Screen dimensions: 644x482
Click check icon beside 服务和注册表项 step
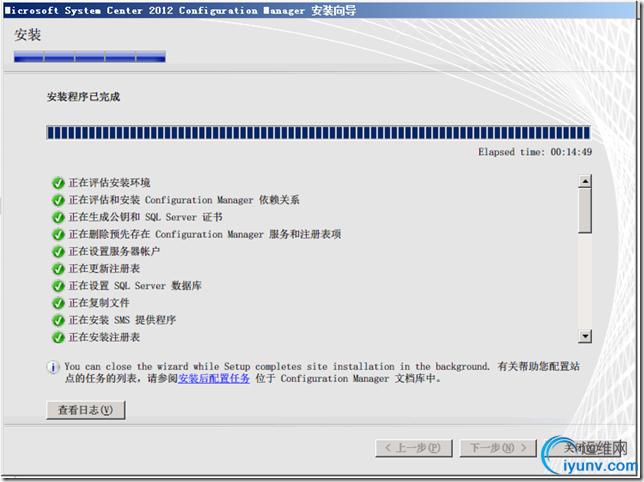pos(58,234)
